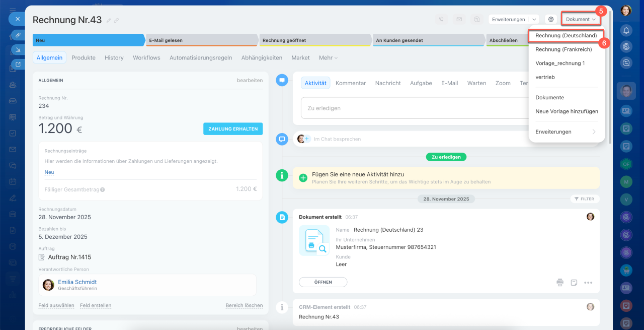Click the pencil icon beside Rechnung Nr.43
The width and height of the screenshot is (644, 330).
click(109, 20)
